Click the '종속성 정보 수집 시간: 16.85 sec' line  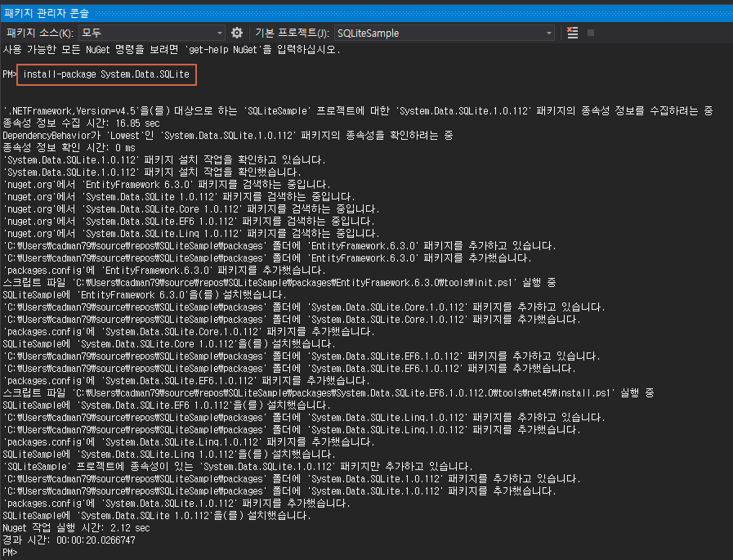pos(82,123)
